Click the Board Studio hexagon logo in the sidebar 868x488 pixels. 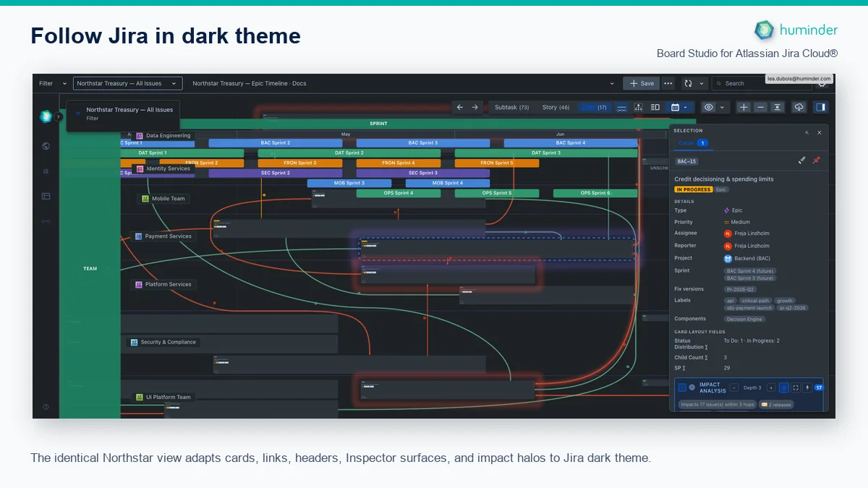click(x=45, y=116)
